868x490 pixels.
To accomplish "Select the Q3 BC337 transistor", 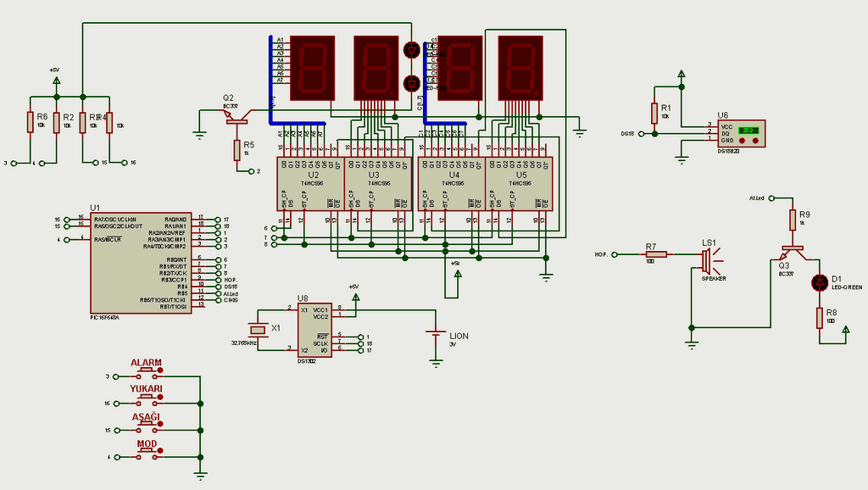I will [793, 253].
